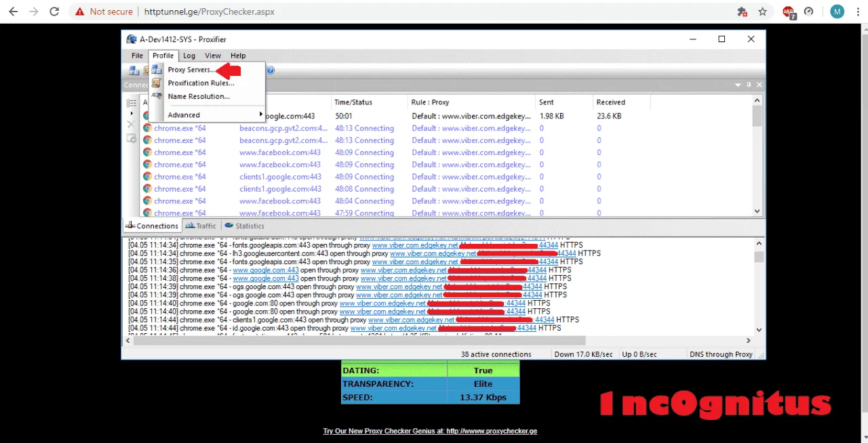
Task: Click the first Proxifier toolbar icon
Action: [x=134, y=70]
